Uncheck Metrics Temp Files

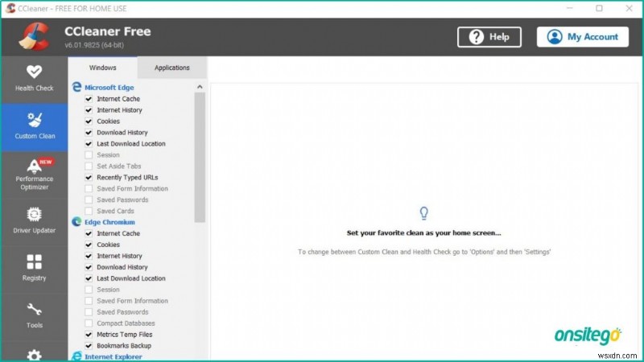(x=89, y=335)
